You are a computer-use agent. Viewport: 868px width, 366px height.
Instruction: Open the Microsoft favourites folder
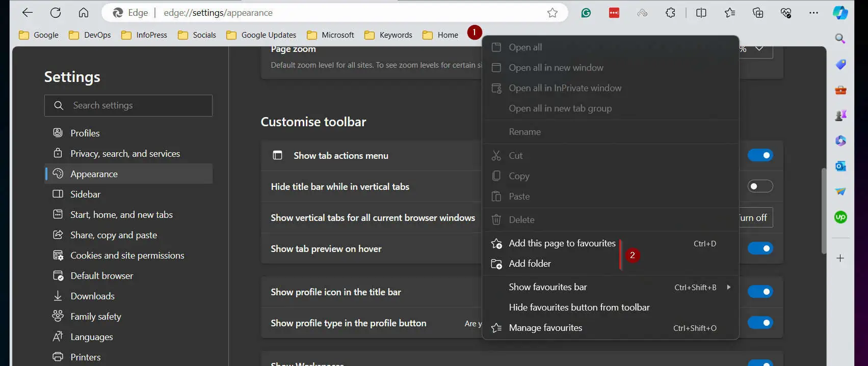(x=330, y=35)
